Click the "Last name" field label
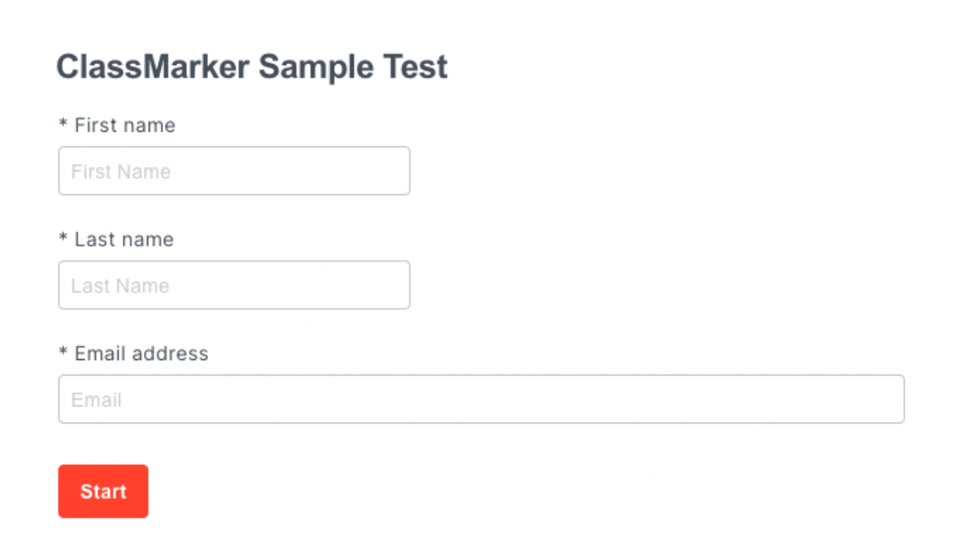 [x=124, y=240]
